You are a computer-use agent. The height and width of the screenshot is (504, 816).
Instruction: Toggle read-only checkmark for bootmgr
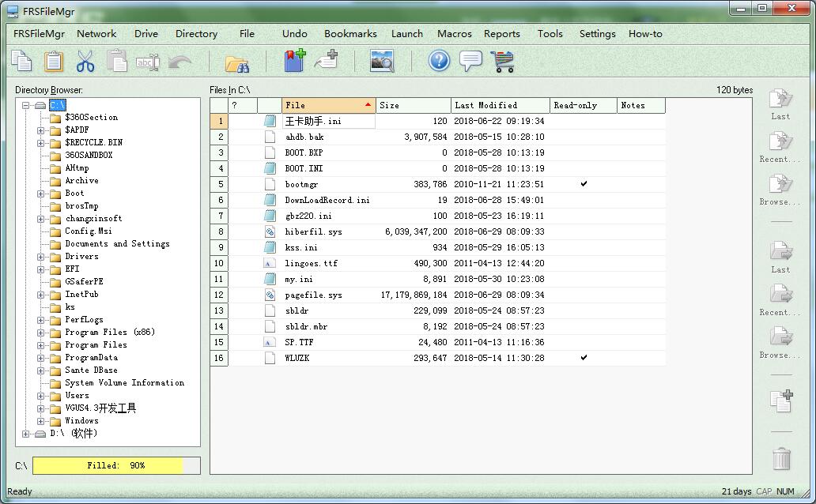pyautogui.click(x=584, y=183)
